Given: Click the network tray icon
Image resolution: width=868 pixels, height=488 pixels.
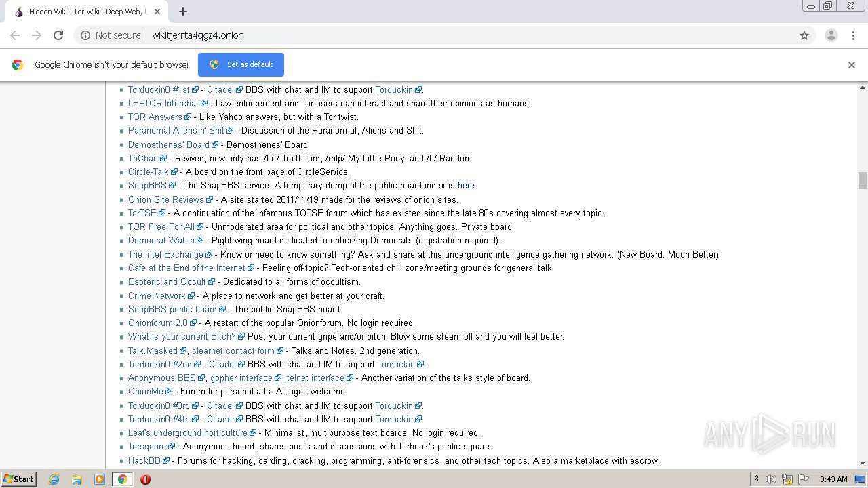Looking at the screenshot, I should point(787,479).
